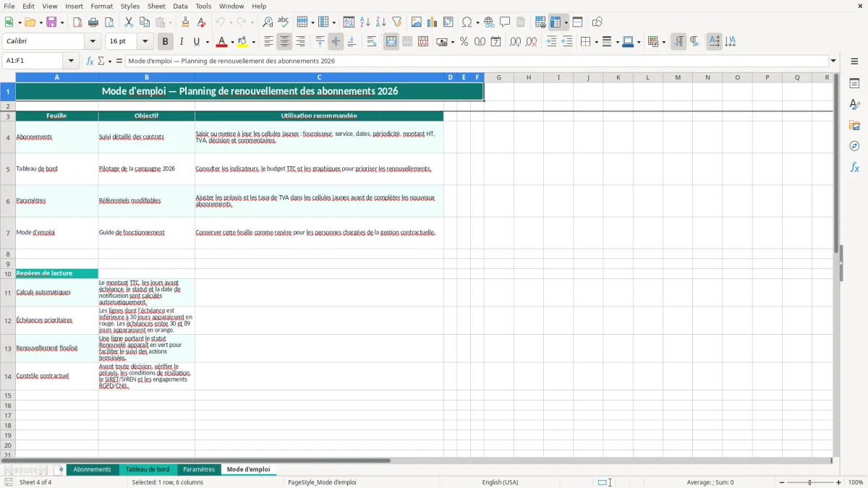
Task: Open the Data menu
Action: click(180, 6)
